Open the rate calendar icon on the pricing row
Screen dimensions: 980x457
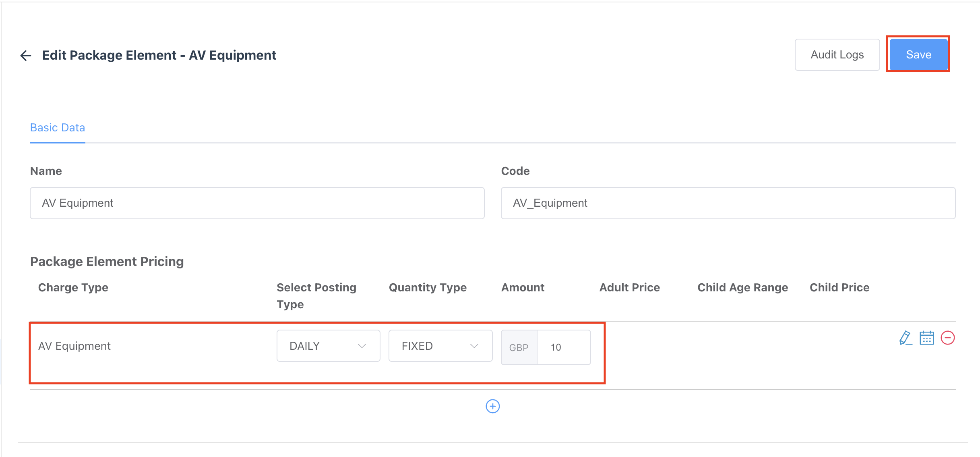pos(927,339)
